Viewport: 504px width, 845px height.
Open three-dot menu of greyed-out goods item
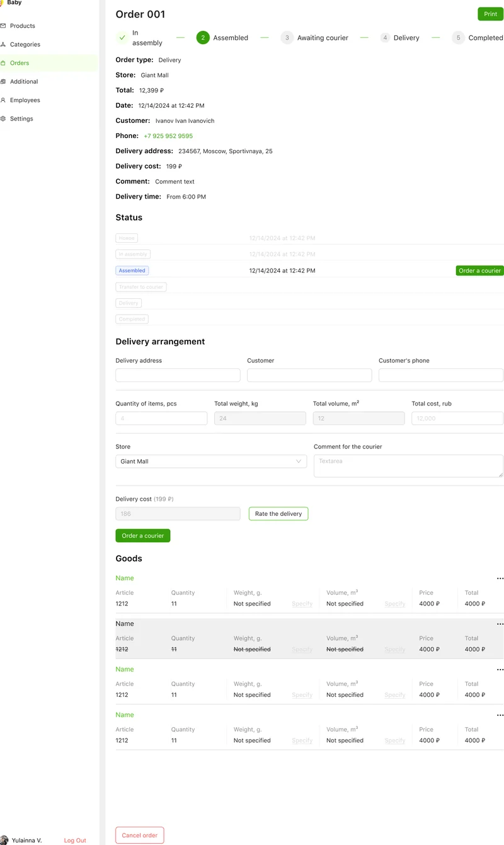(x=500, y=624)
